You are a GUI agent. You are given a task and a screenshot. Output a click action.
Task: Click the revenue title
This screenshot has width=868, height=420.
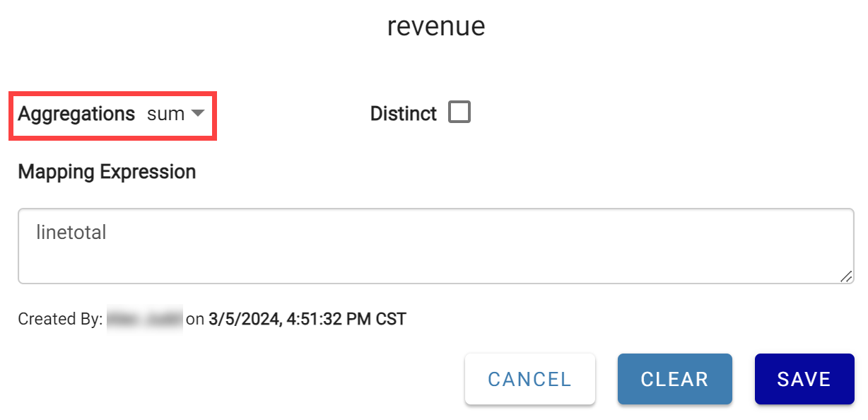click(435, 26)
